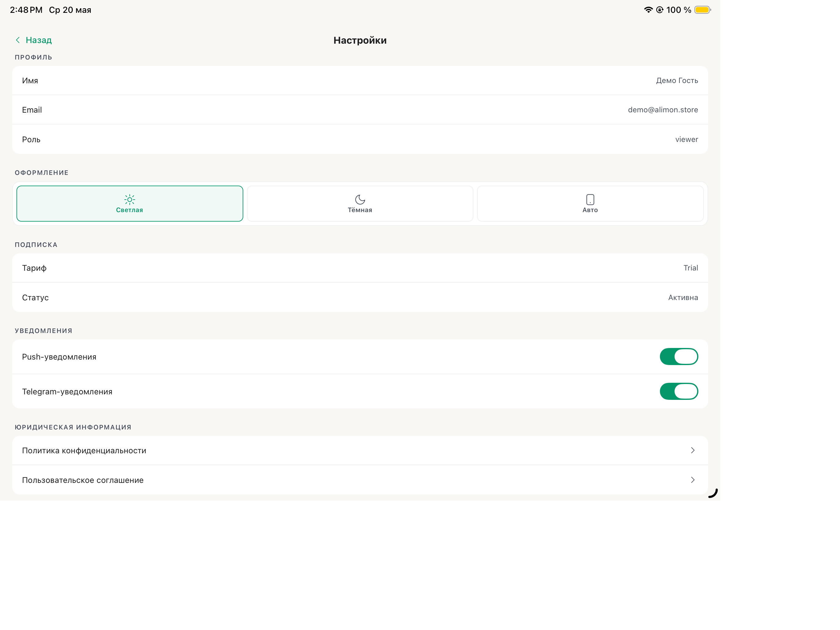Choose the Светлая theme label
840x630 pixels.
[x=129, y=210]
